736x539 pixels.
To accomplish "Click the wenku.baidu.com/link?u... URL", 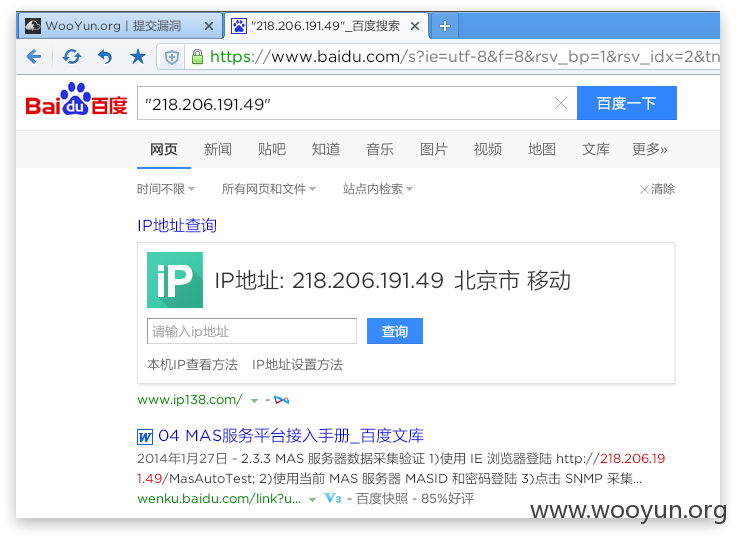I will [219, 499].
